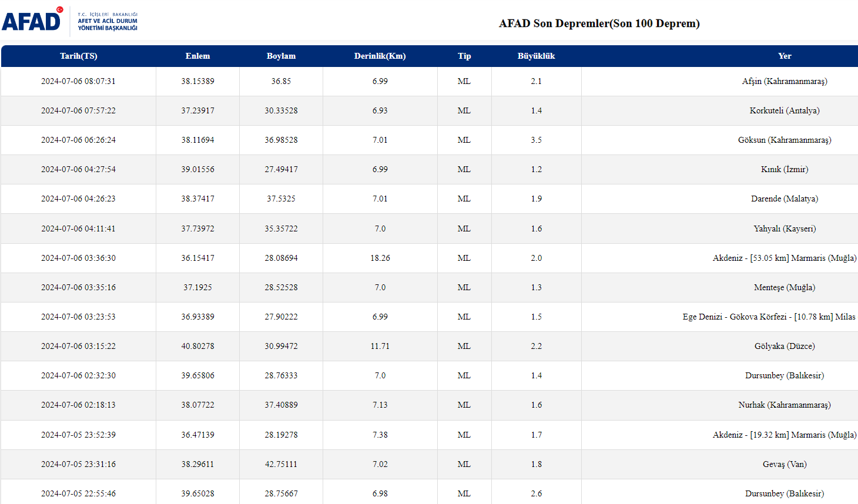The width and height of the screenshot is (858, 504).
Task: Click ML type in Afşin row
Action: tap(464, 81)
